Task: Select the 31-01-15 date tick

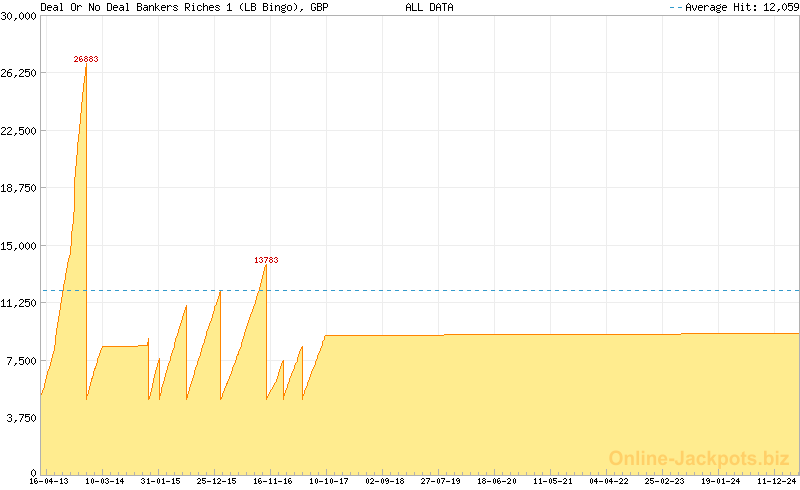Action: pos(160,481)
